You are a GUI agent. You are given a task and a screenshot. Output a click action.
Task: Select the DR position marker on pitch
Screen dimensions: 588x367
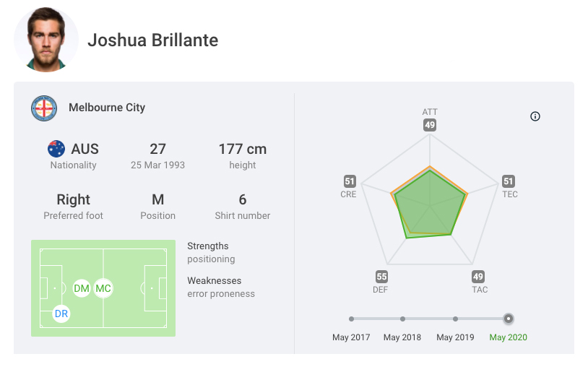click(x=61, y=314)
